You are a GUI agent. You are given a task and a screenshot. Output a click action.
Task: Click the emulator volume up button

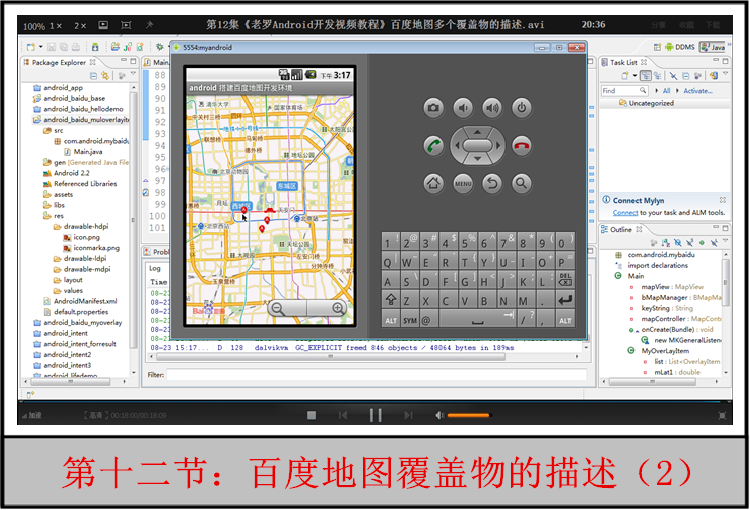click(492, 108)
